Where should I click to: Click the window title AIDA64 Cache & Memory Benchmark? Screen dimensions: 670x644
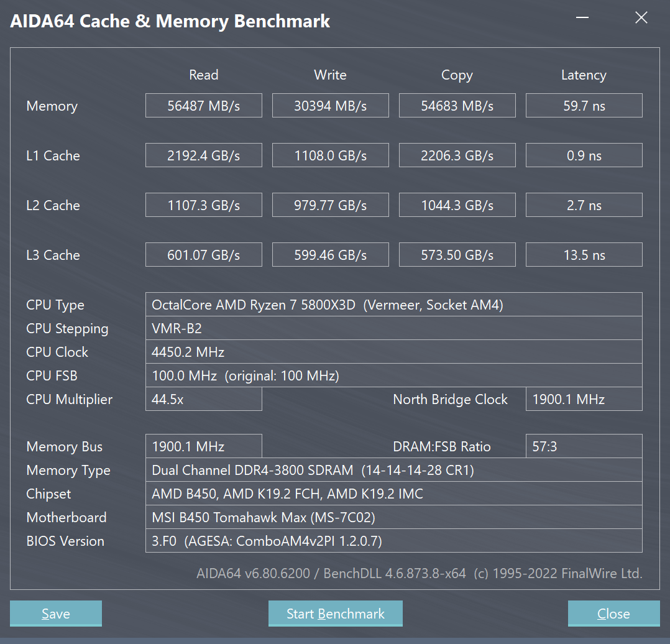point(170,21)
